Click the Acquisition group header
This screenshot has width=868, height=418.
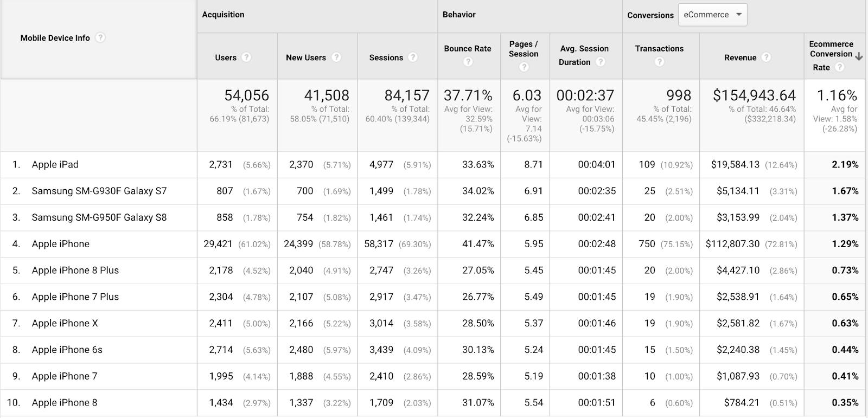click(x=223, y=15)
